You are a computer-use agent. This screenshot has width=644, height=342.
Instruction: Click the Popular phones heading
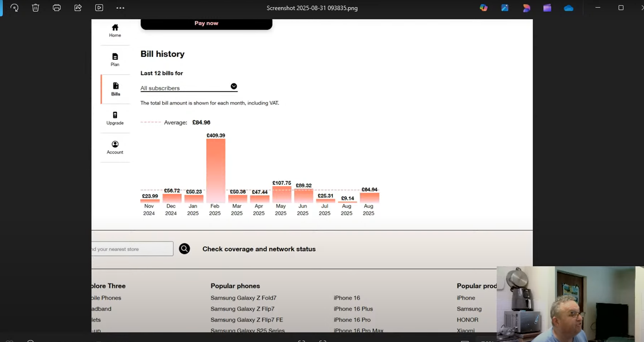(x=235, y=286)
